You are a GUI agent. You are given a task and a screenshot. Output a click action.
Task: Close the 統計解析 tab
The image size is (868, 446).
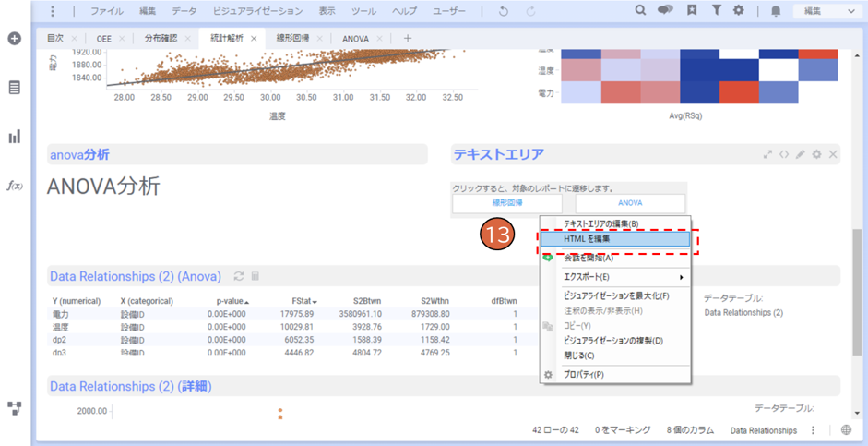(254, 39)
